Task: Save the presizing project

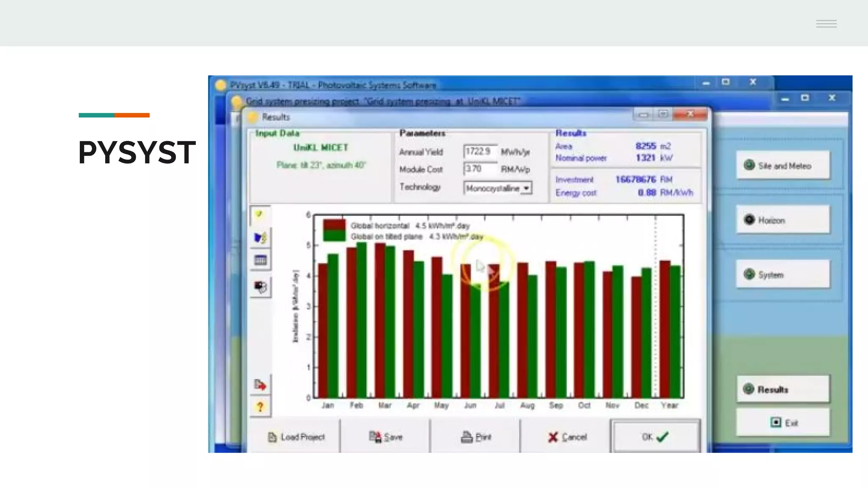Action: pos(386,437)
